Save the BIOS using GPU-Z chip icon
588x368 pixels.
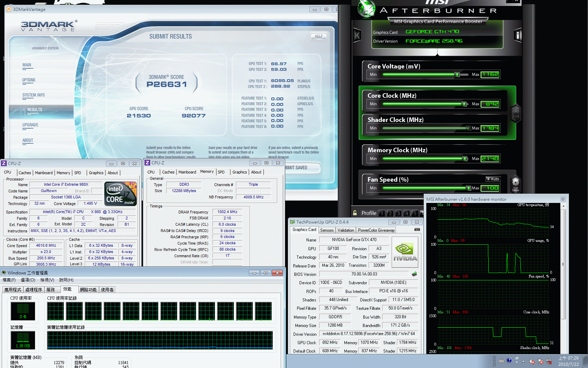tap(414, 274)
